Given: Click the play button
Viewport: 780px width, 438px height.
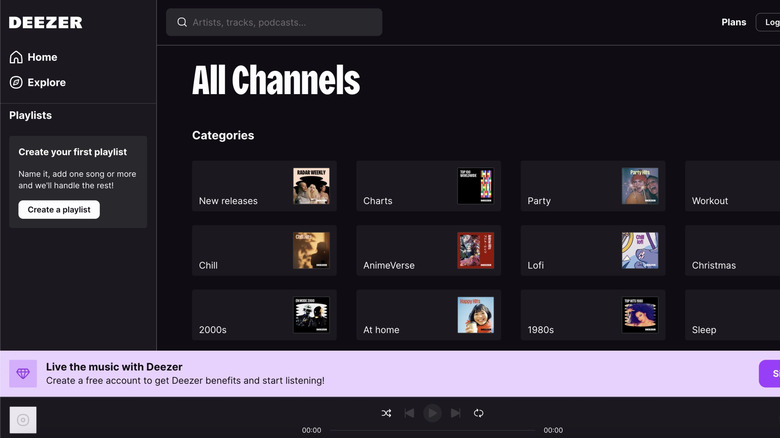Looking at the screenshot, I should coord(432,413).
